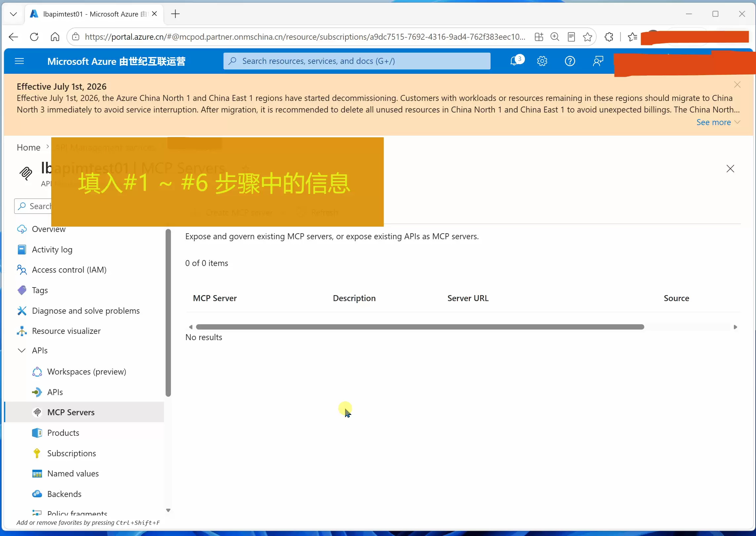Viewport: 756px width, 536px height.
Task: Click the Backends cloud icon
Action: pos(37,494)
